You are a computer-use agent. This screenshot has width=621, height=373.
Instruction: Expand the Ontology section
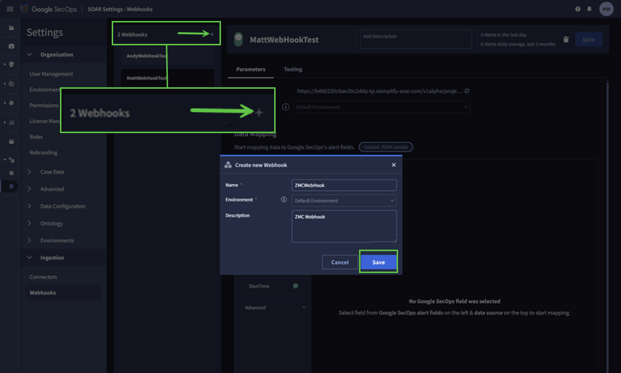pos(29,223)
